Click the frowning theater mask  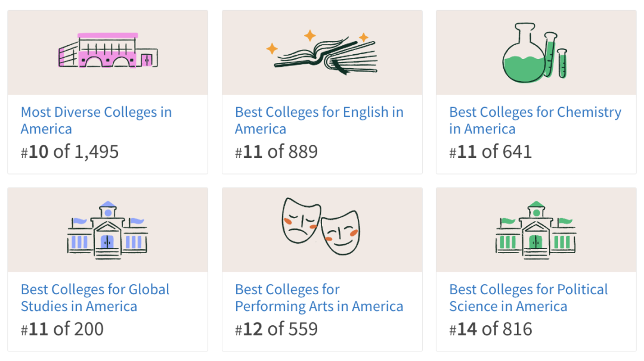[x=300, y=219]
